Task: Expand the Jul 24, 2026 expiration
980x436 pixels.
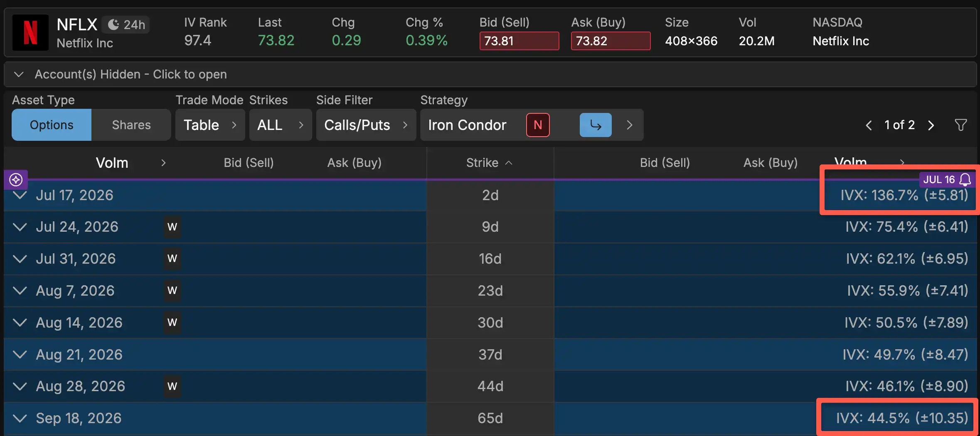Action: pos(20,227)
